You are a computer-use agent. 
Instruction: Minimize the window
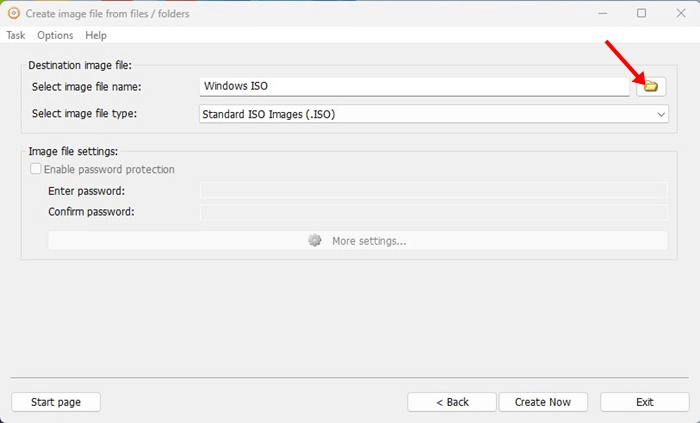point(602,13)
